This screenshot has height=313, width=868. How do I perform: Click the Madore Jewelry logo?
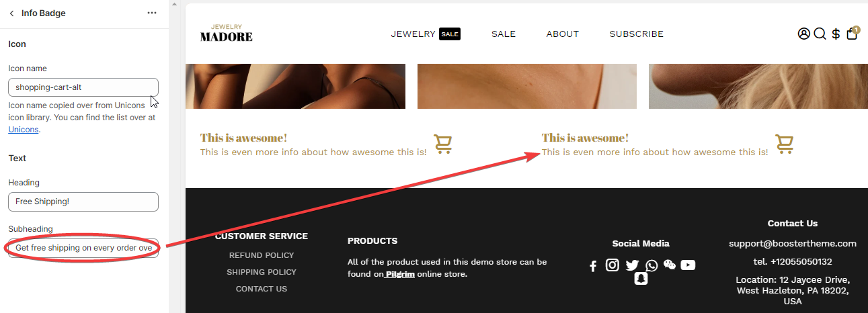click(227, 33)
